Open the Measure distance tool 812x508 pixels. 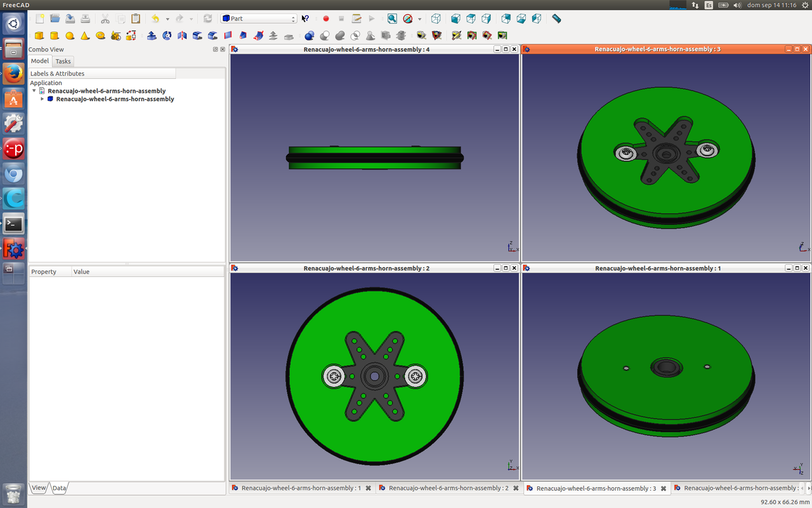[x=556, y=19]
